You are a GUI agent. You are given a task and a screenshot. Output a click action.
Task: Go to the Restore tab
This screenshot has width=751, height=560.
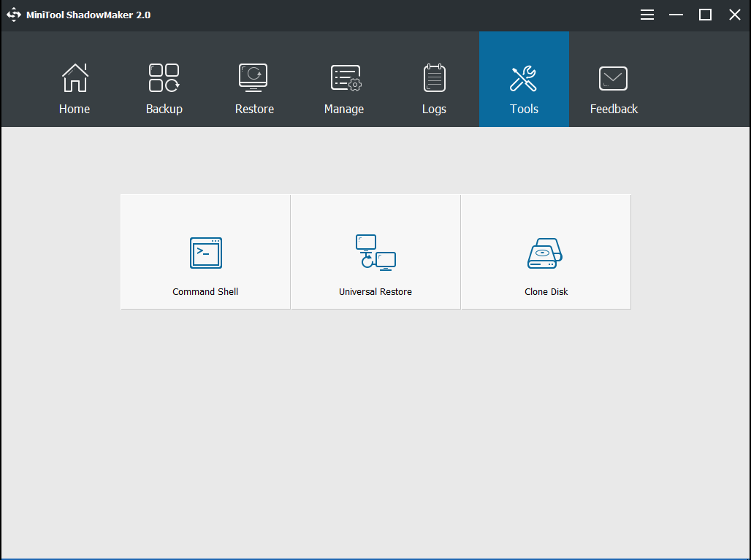(254, 80)
